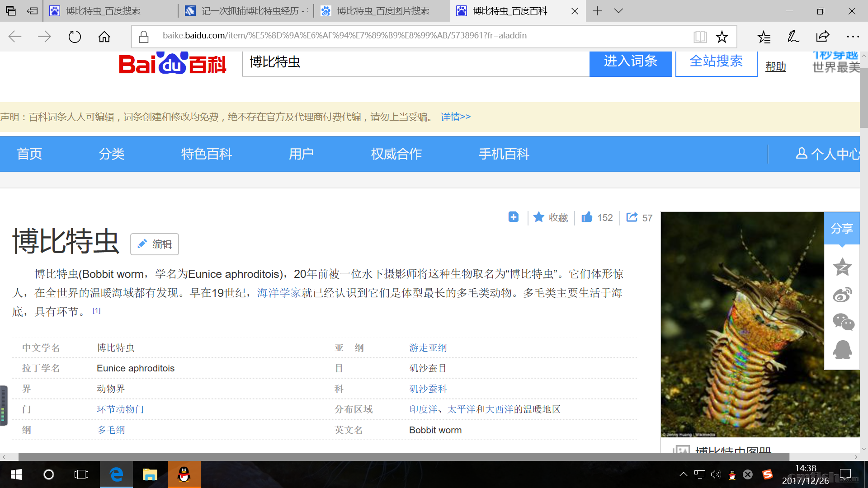Show hidden system tray icons
This screenshot has height=488, width=868.
coord(683,474)
